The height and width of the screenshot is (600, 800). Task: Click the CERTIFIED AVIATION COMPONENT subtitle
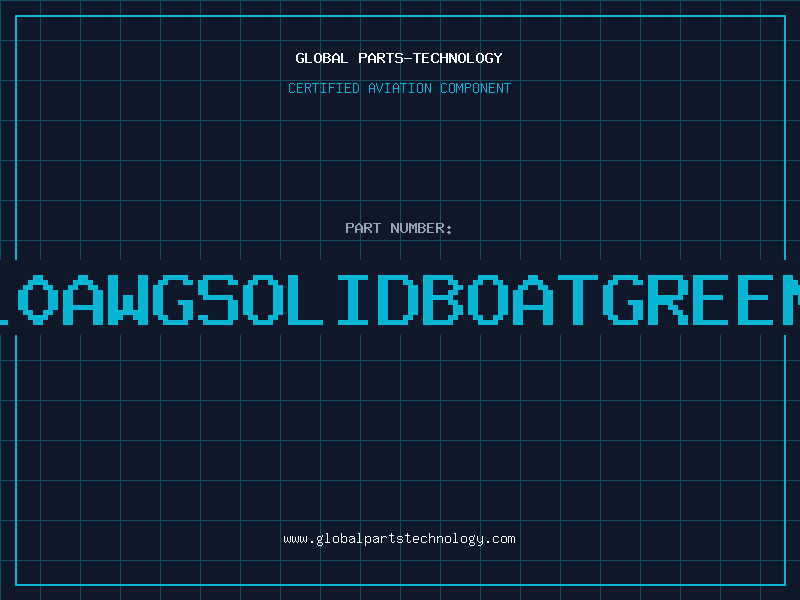(399, 88)
